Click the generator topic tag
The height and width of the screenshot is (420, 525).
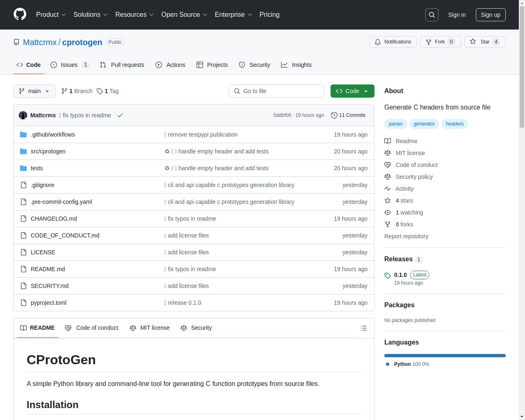pyautogui.click(x=424, y=124)
